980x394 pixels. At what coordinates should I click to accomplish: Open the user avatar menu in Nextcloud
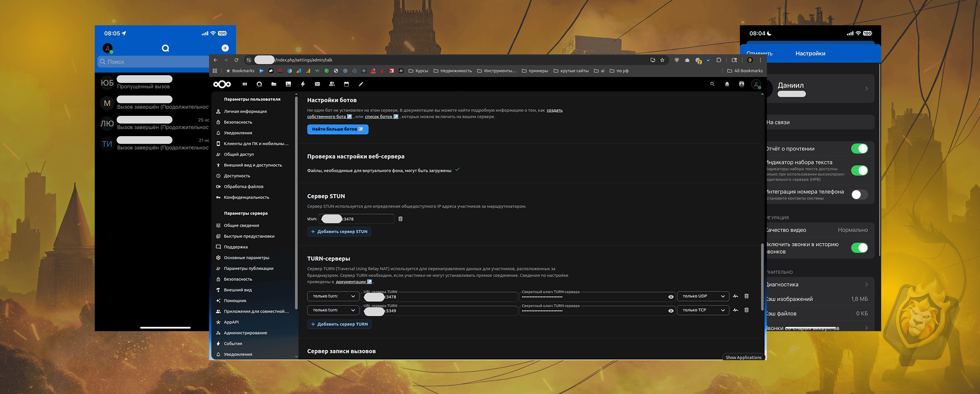pyautogui.click(x=756, y=84)
